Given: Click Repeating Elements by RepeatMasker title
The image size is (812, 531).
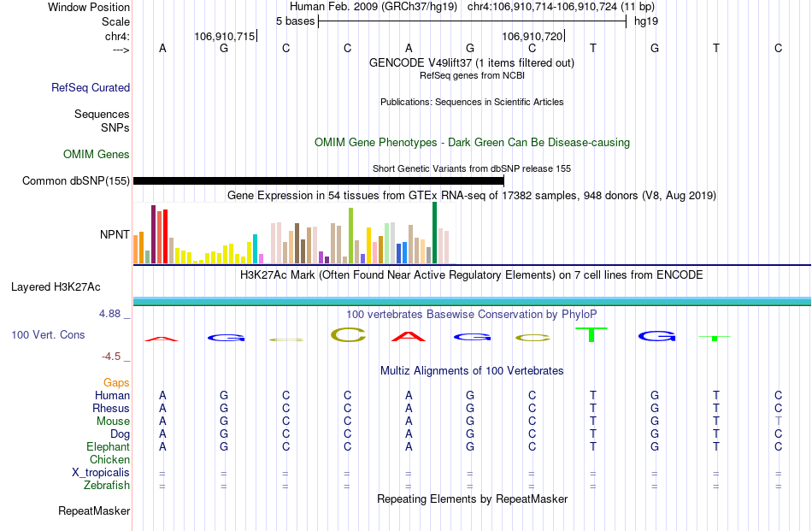Looking at the screenshot, I should [x=472, y=499].
